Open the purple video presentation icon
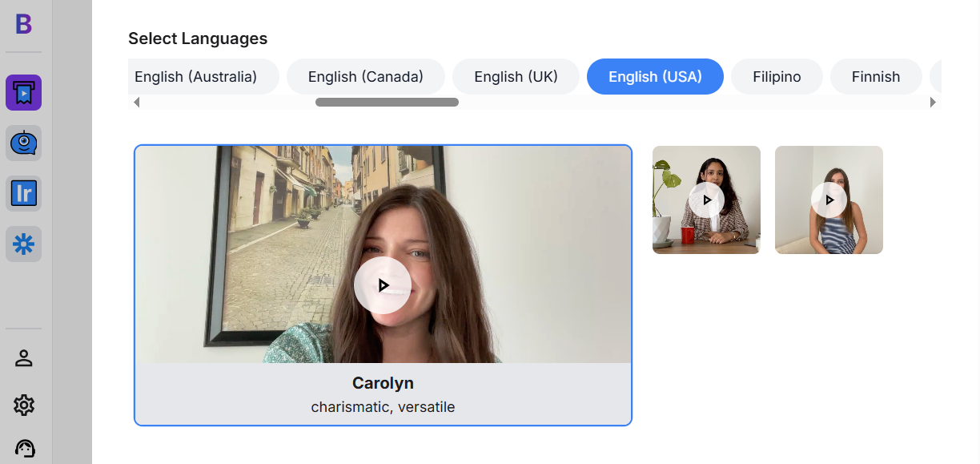This screenshot has height=464, width=980. tap(24, 93)
